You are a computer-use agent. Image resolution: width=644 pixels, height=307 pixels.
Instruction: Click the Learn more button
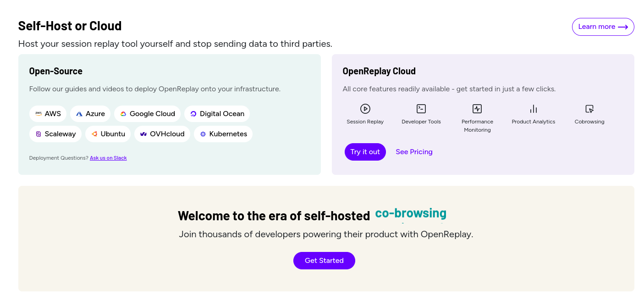click(603, 27)
